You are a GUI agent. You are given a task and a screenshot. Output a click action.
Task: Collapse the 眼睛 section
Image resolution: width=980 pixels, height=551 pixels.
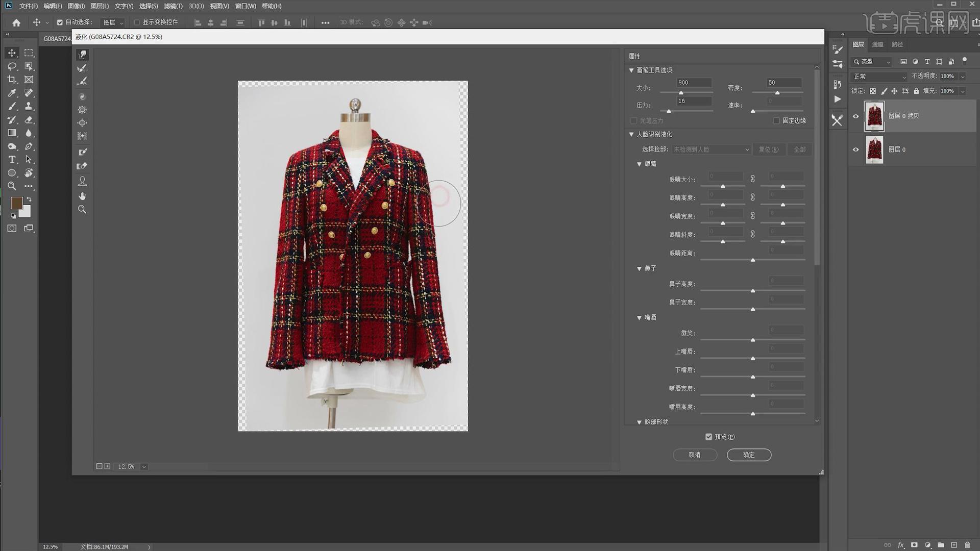[x=639, y=164]
